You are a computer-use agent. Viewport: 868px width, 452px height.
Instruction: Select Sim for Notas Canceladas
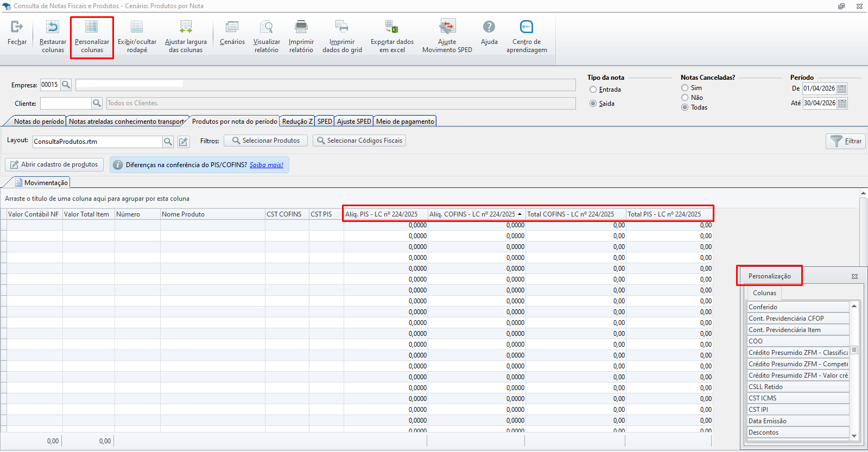[685, 88]
